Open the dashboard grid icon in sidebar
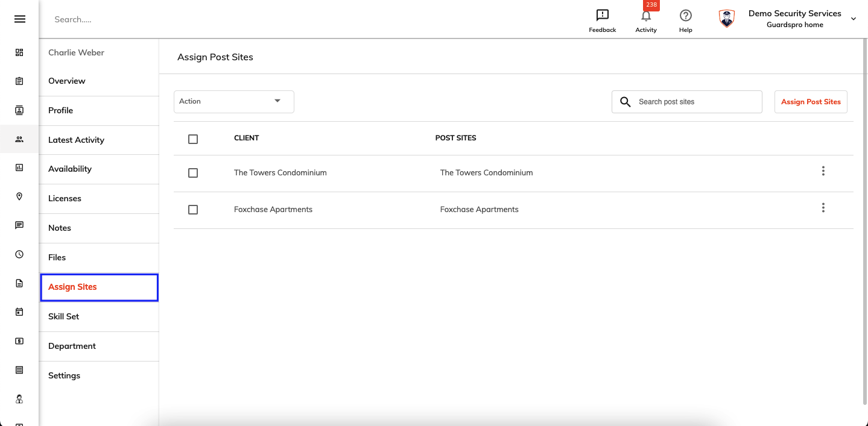This screenshot has height=426, width=868. point(19,52)
